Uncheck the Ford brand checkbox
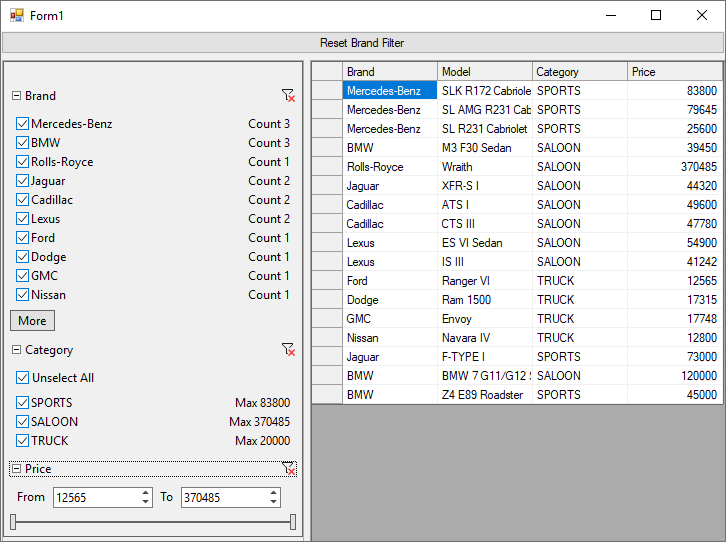The width and height of the screenshot is (726, 542). (x=22, y=237)
